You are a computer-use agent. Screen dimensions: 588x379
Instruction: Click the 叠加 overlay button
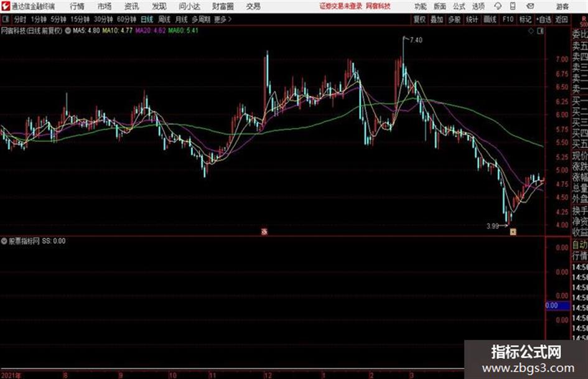(x=437, y=19)
